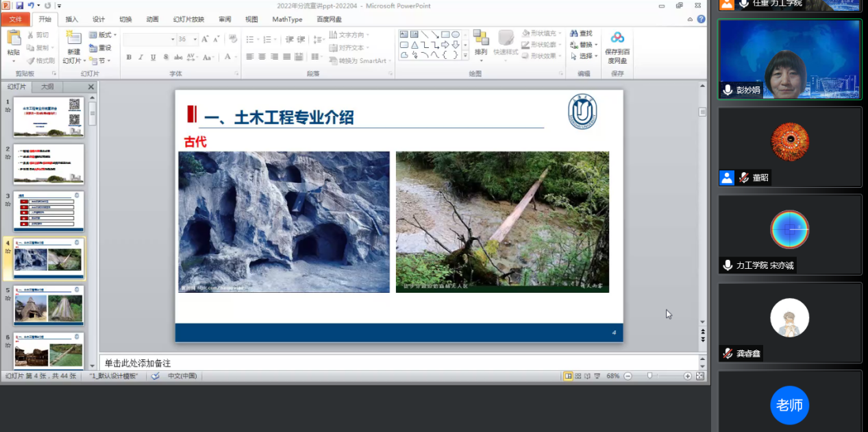Viewport: 868px width, 432px height.
Task: Toggle Italic formatting button
Action: click(140, 57)
